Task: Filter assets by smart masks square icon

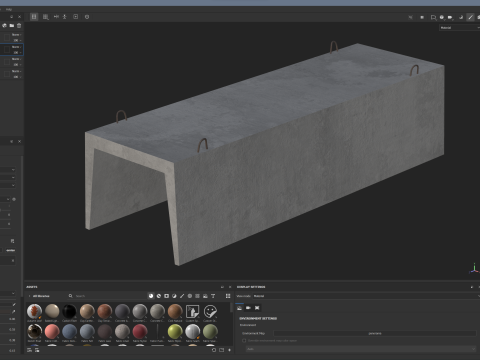Action: coord(166,296)
